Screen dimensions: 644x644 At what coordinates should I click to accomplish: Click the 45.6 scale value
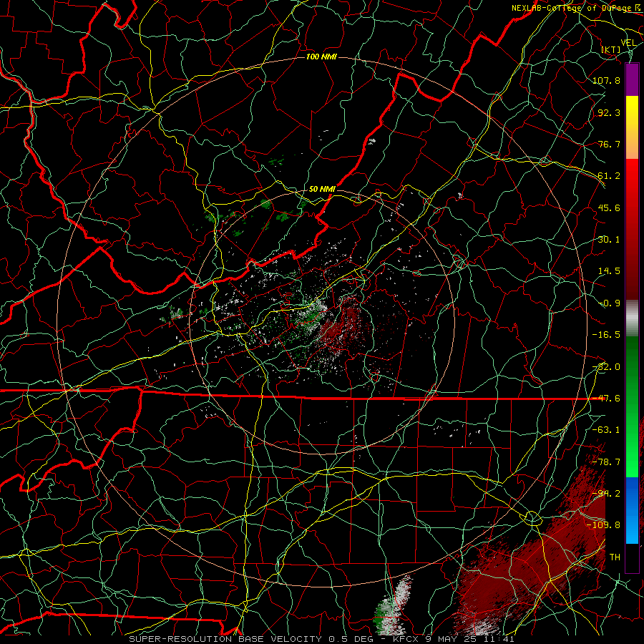(609, 208)
